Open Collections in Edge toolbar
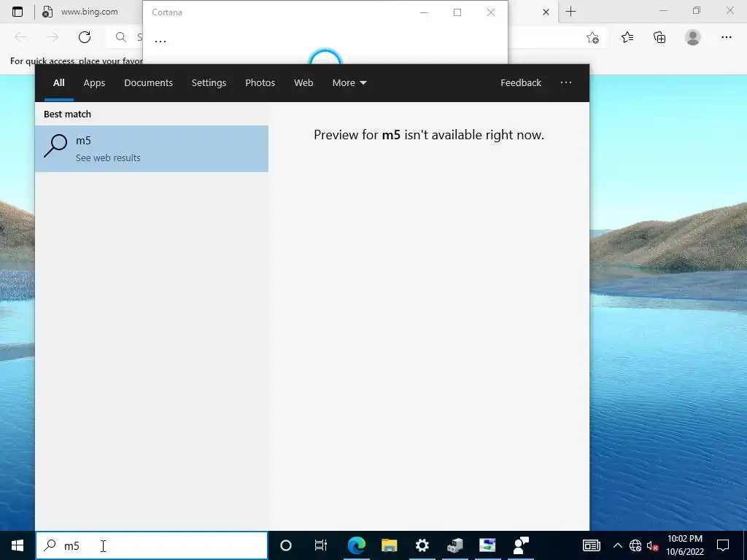The width and height of the screenshot is (747, 560). point(659,37)
